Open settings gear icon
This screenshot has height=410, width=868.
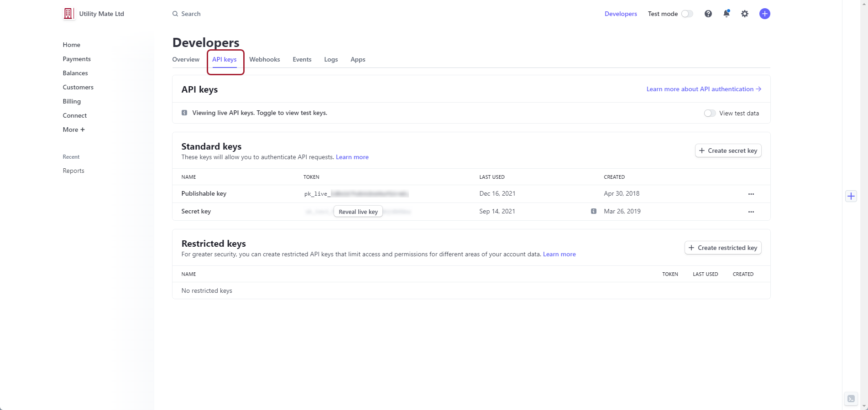[744, 14]
